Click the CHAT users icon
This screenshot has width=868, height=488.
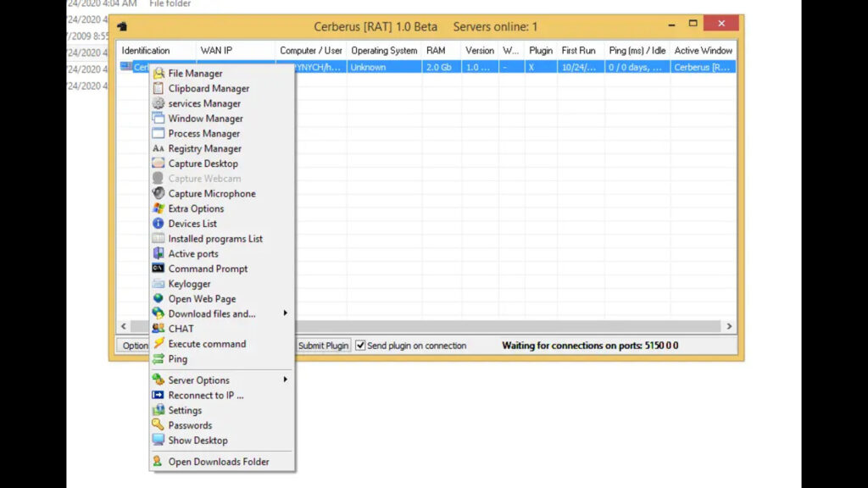coord(159,328)
